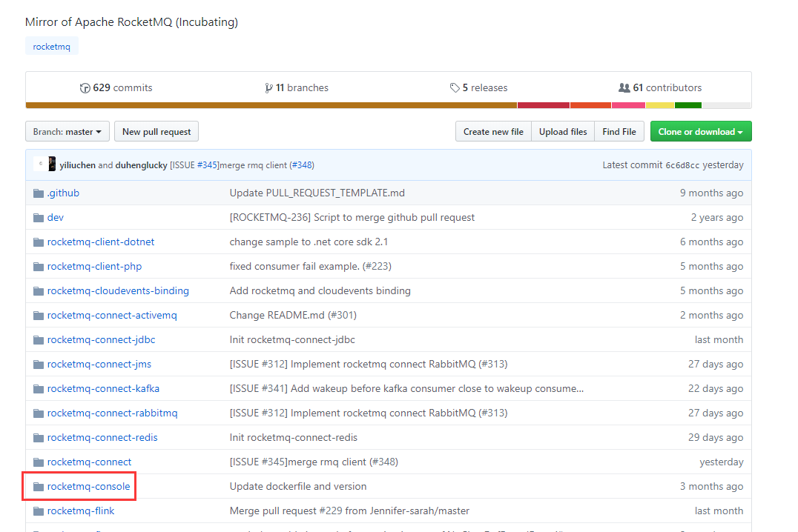Open pull request #348 link in commit header

click(303, 164)
